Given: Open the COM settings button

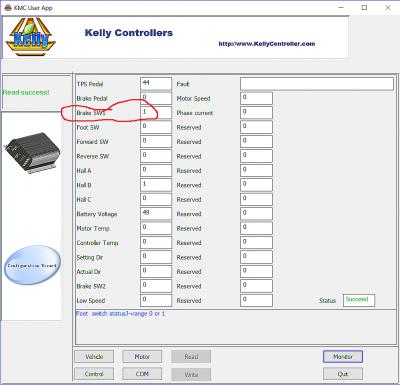Looking at the screenshot, I should point(142,374).
